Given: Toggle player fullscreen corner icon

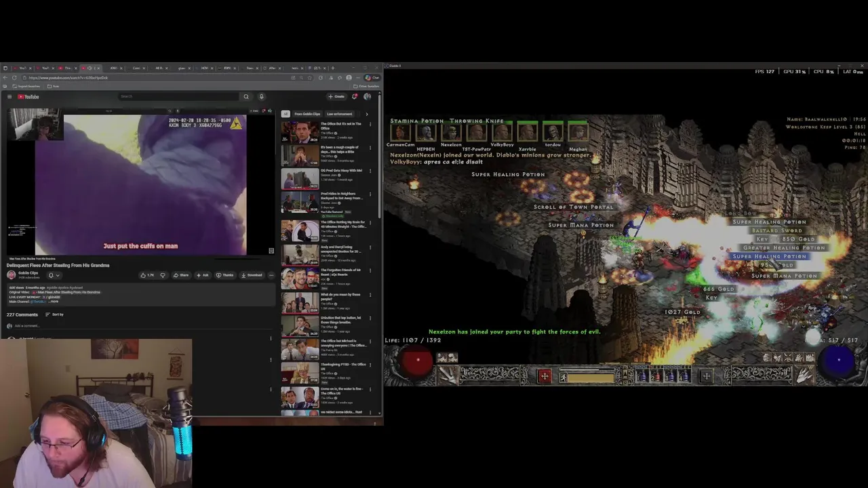Looking at the screenshot, I should pos(271,251).
